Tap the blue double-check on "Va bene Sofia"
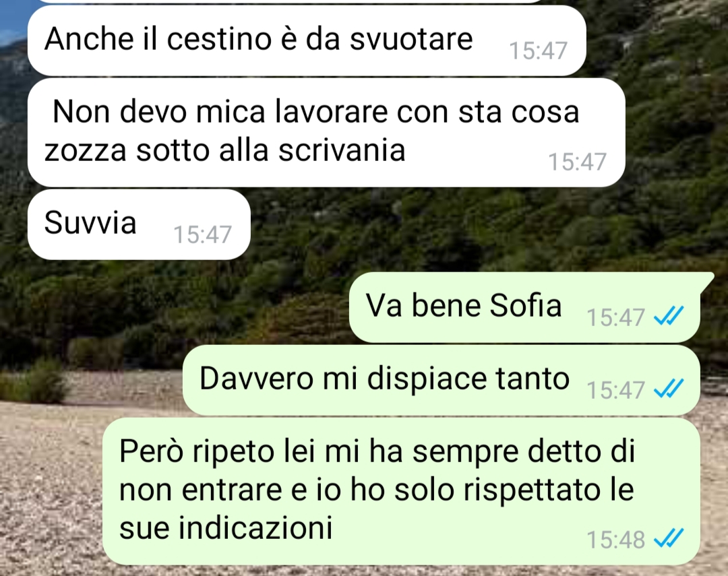The width and height of the screenshot is (728, 576). pos(669,316)
